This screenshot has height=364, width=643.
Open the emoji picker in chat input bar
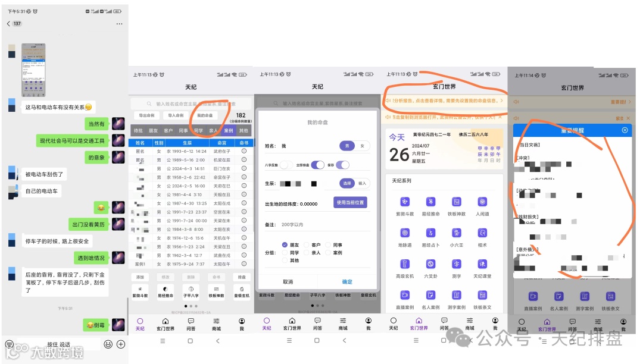pos(108,344)
